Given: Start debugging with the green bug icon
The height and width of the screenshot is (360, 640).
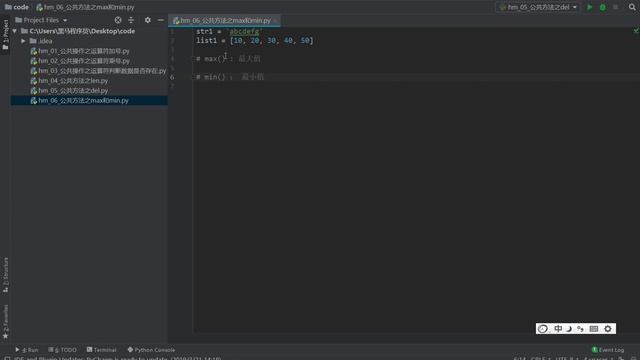Looking at the screenshot, I should point(602,7).
